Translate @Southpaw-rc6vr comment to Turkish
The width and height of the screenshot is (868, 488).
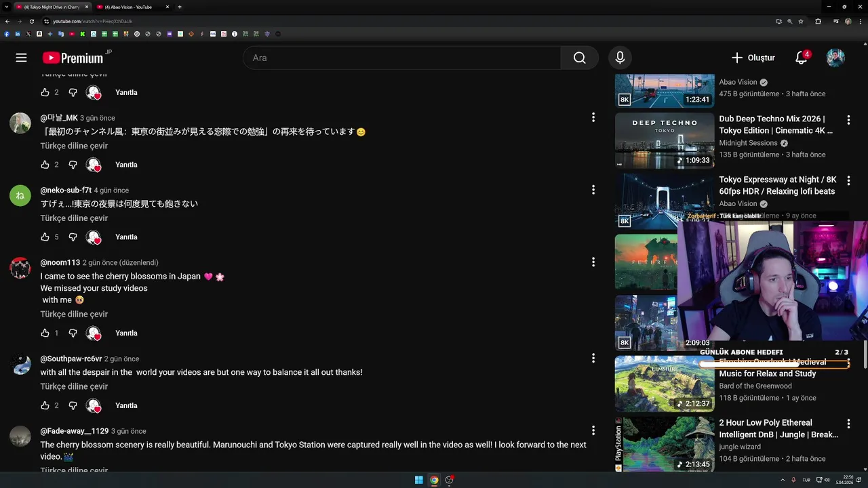74,386
